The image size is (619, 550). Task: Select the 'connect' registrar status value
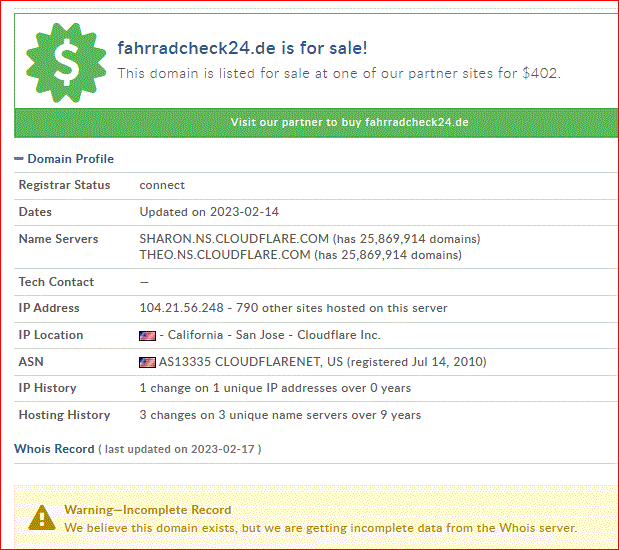point(162,185)
